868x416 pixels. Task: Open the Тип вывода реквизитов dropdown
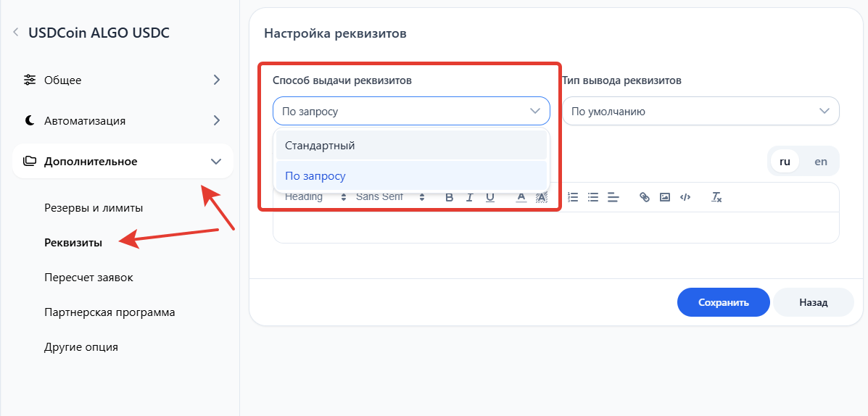click(x=700, y=112)
